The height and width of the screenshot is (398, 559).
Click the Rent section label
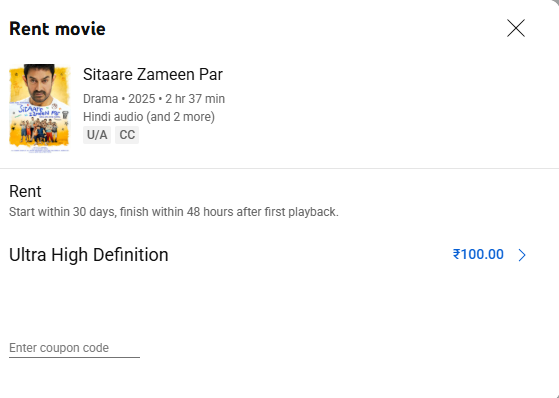pos(25,192)
